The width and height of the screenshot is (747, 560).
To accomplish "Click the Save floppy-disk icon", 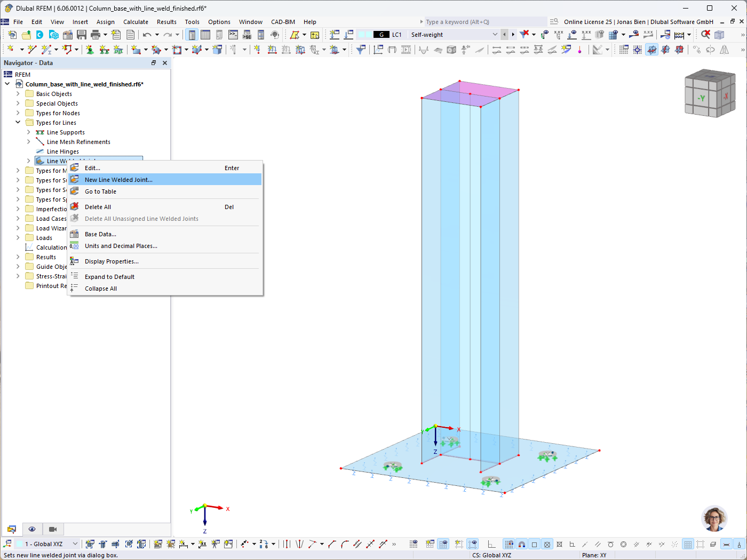I will (x=82, y=35).
